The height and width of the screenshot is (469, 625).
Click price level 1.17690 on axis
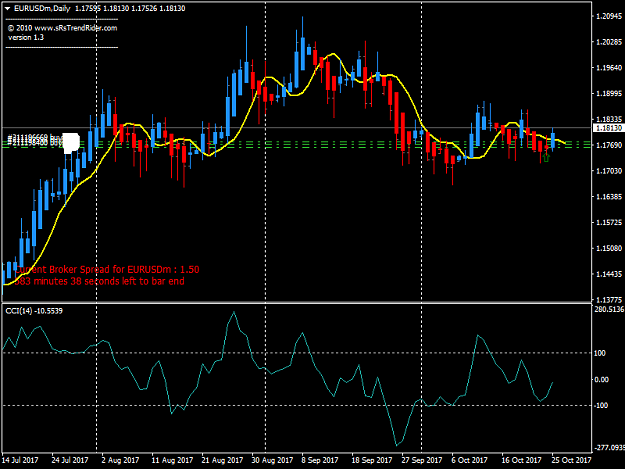[x=608, y=145]
